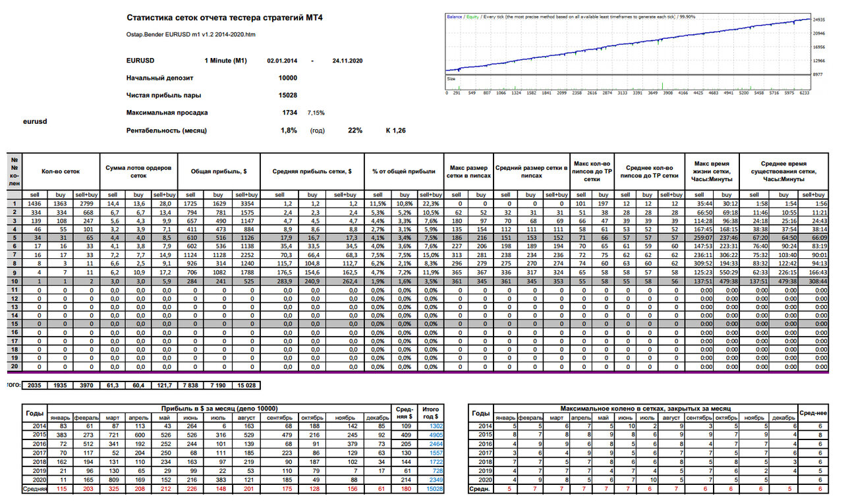850x504 pixels.
Task: Click the end date 24.11.2020
Action: tap(347, 61)
